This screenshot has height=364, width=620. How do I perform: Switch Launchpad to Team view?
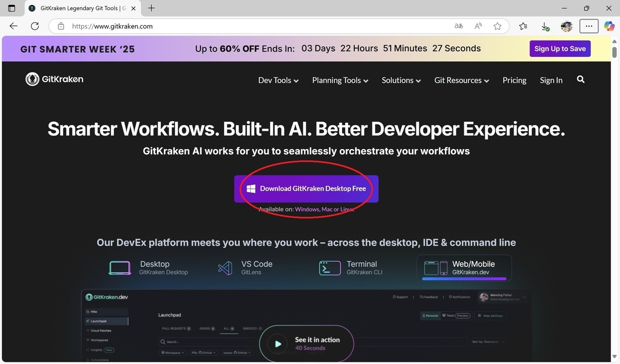(450, 316)
